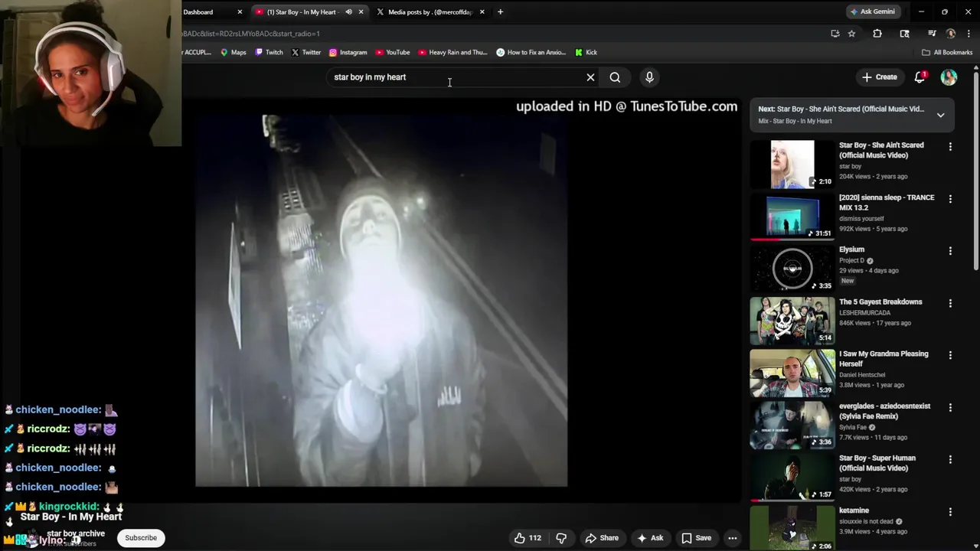Image resolution: width=980 pixels, height=551 pixels.
Task: Close the Star Boy YouTube tab
Action: 361,12
